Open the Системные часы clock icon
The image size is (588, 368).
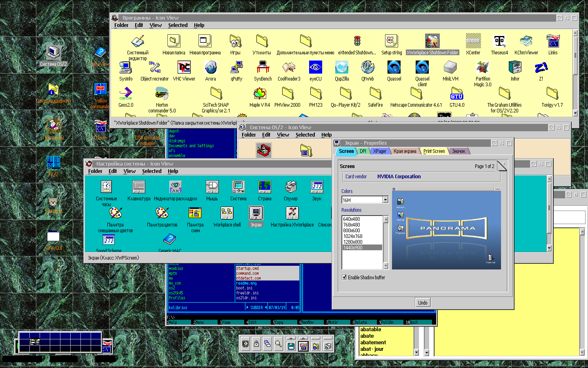[106, 187]
